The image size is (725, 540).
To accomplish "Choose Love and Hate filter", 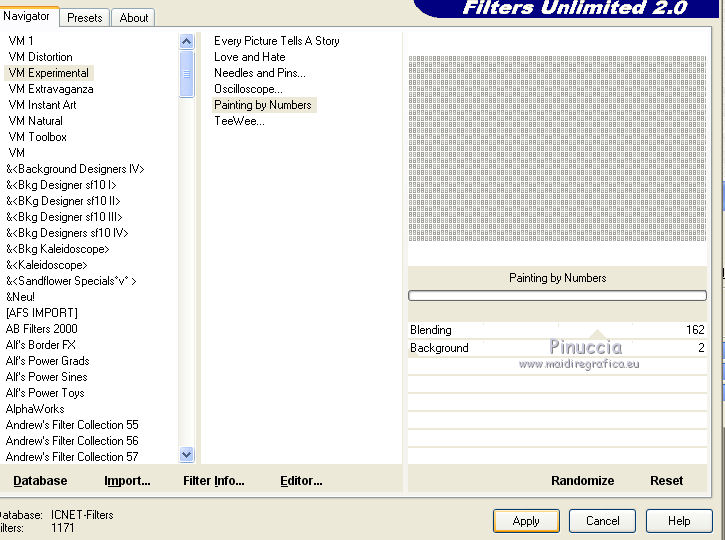I will (250, 57).
